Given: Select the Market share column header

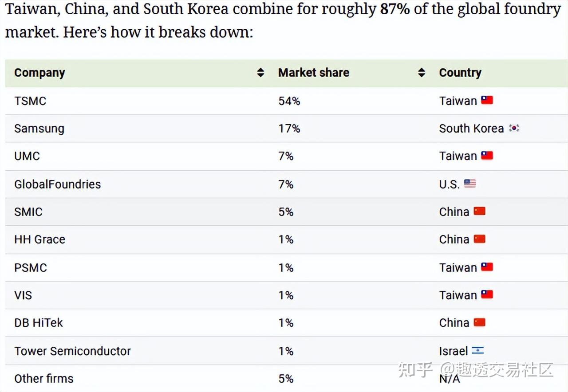Looking at the screenshot, I should pyautogui.click(x=313, y=73).
